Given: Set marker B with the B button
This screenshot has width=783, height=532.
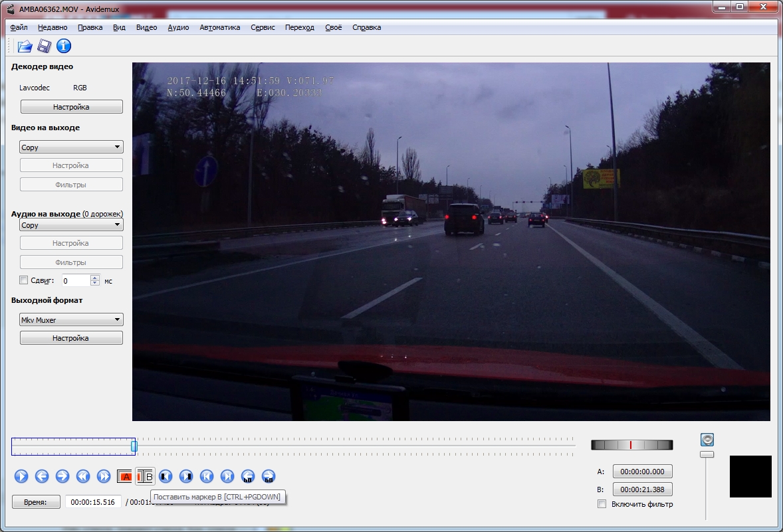Looking at the screenshot, I should (x=145, y=476).
